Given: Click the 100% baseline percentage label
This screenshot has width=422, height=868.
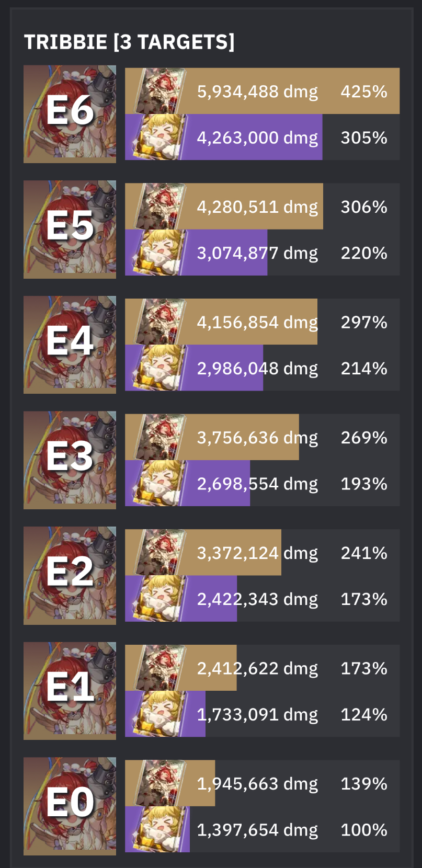Looking at the screenshot, I should 364,830.
